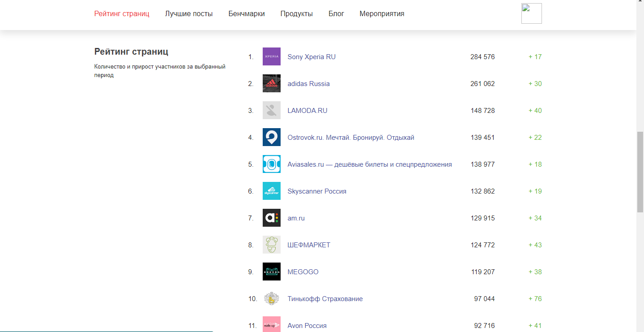Go to Мероприятия section
This screenshot has height=332, width=644.
coord(382,14)
